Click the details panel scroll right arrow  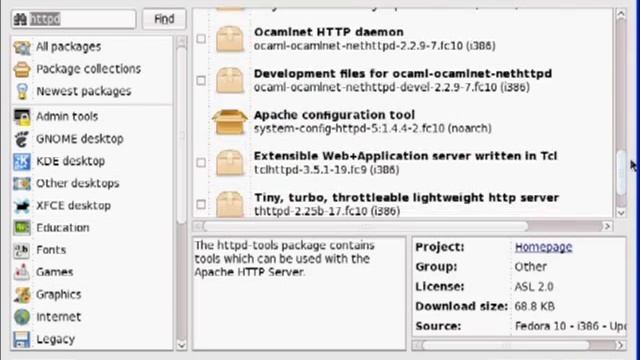(x=620, y=346)
